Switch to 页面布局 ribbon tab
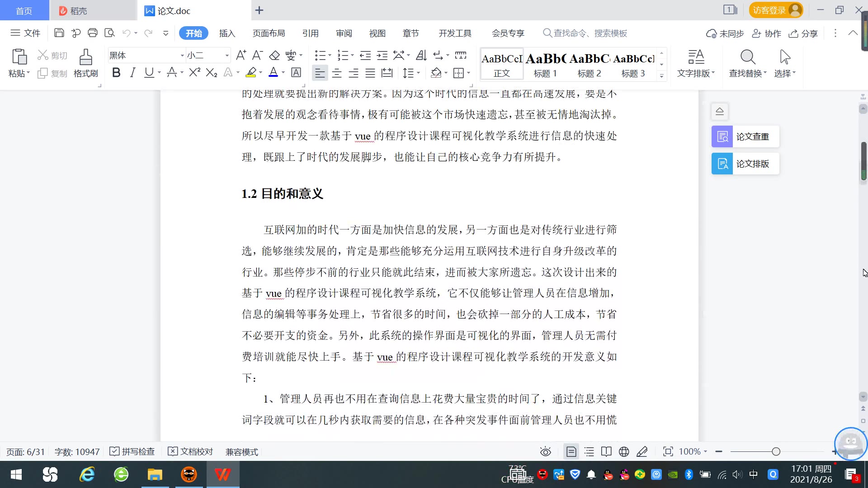868x488 pixels. pos(269,33)
